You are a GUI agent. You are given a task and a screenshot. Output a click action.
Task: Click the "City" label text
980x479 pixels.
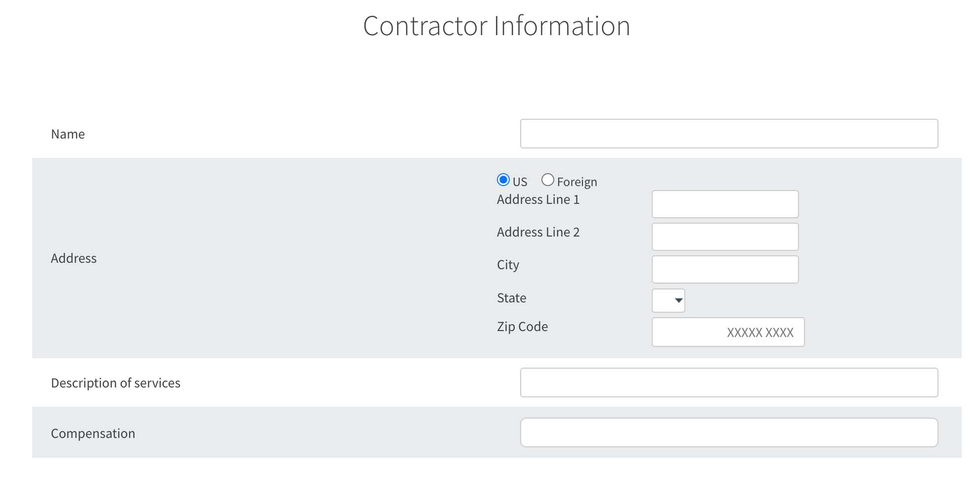[508, 265]
